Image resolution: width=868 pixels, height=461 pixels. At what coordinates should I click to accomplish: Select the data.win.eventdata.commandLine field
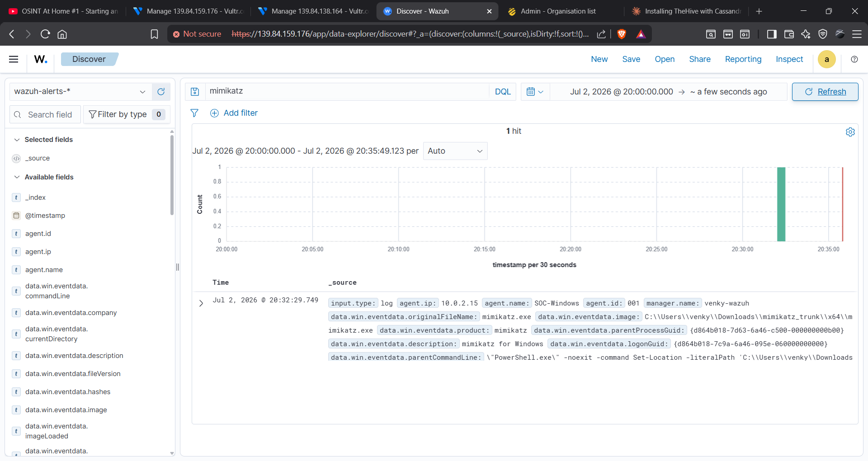(x=57, y=291)
